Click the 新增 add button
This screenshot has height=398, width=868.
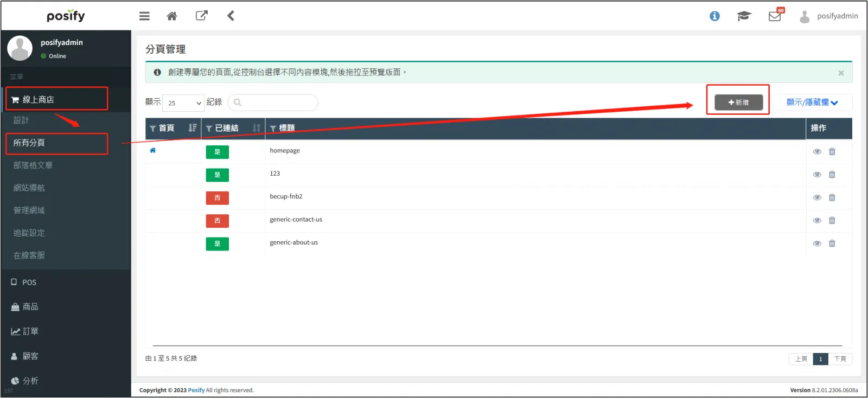(x=738, y=102)
